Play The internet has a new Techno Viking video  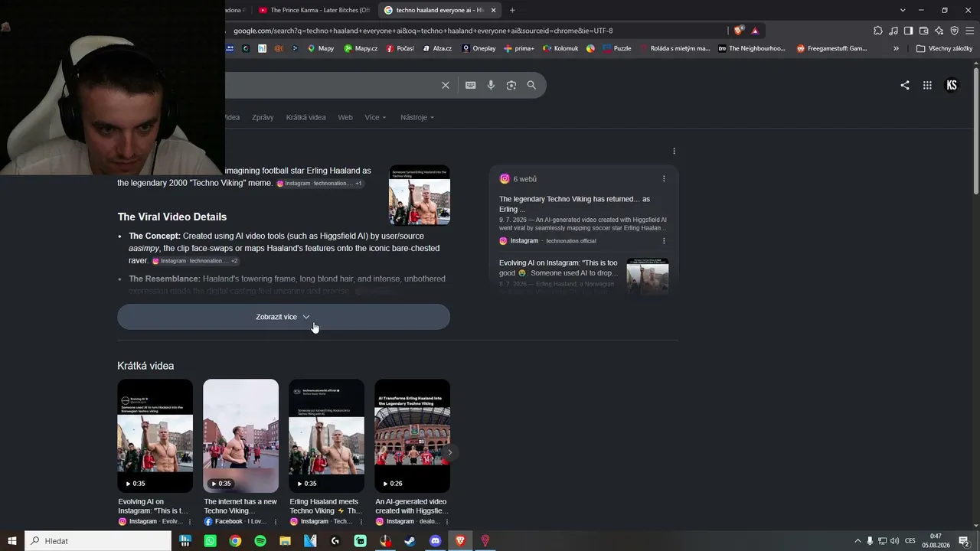click(240, 436)
